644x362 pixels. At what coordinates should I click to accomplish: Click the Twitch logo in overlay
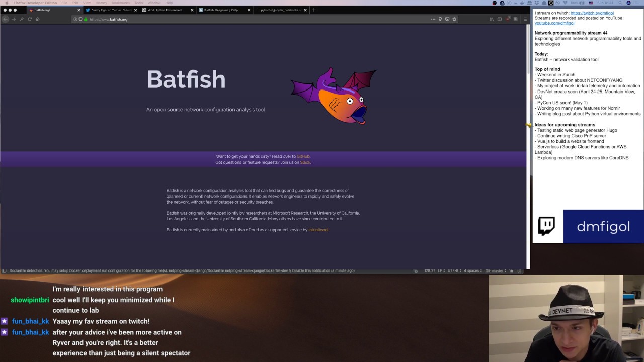point(547,226)
